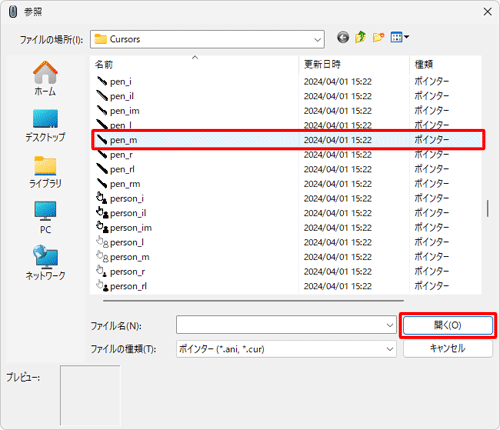This screenshot has height=430, width=500.
Task: Expand the Cursors location dropdown
Action: coord(317,40)
